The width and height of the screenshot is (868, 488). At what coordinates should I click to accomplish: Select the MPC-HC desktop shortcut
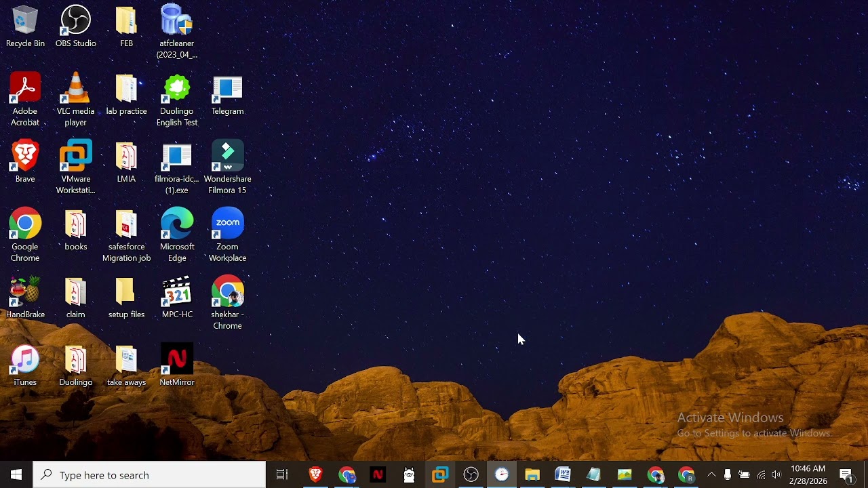pos(177,298)
